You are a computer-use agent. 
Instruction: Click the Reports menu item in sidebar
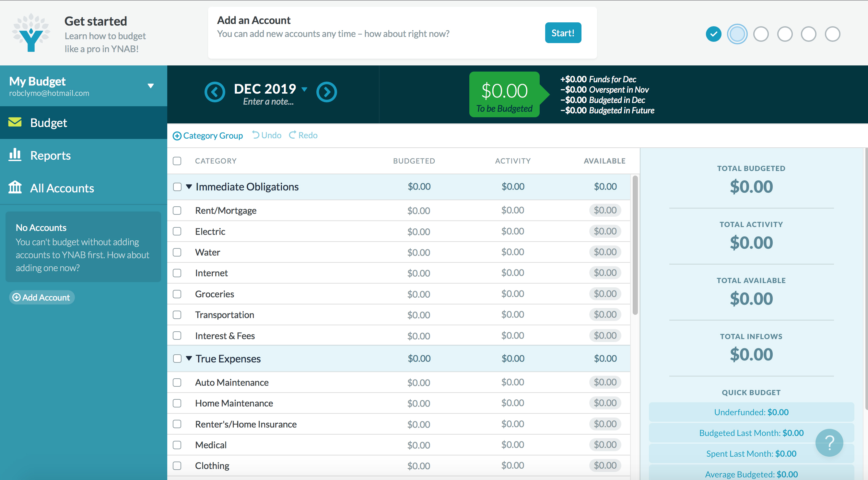coord(50,155)
